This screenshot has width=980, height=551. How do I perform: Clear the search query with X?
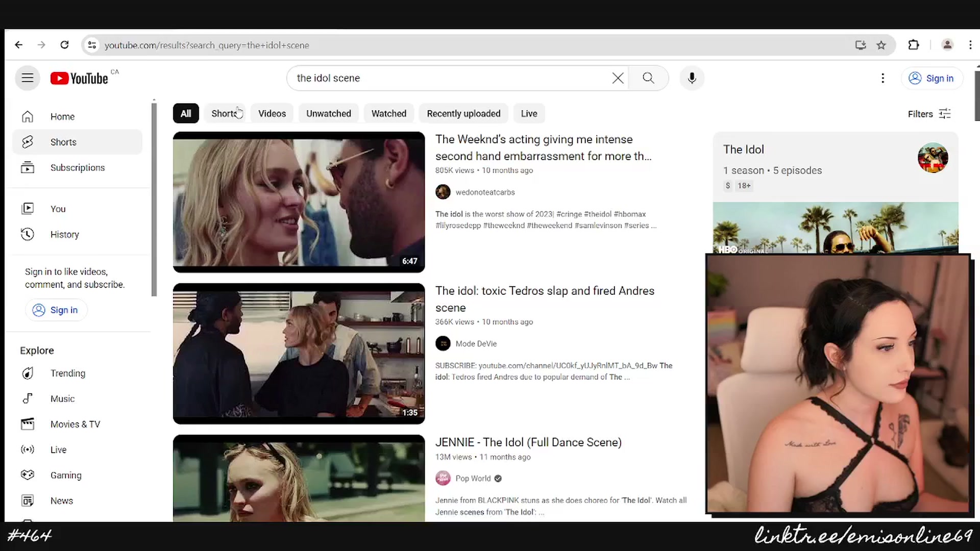coord(618,78)
